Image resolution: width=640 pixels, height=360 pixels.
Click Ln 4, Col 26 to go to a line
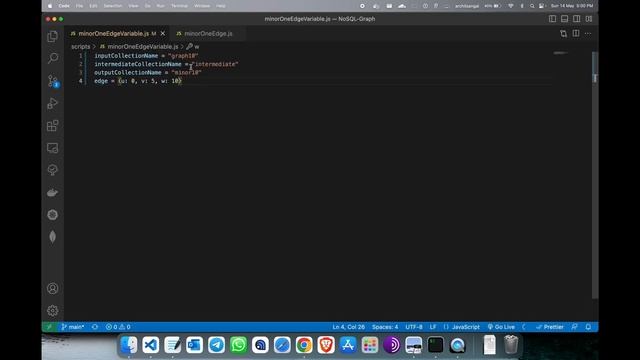[349, 327]
